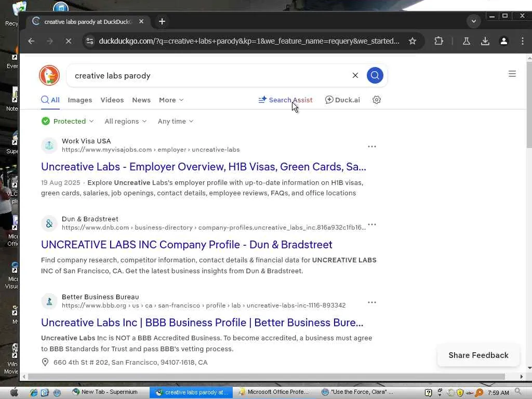Open more options for Dun & Bradstreet result
The height and width of the screenshot is (399, 532).
point(372,224)
